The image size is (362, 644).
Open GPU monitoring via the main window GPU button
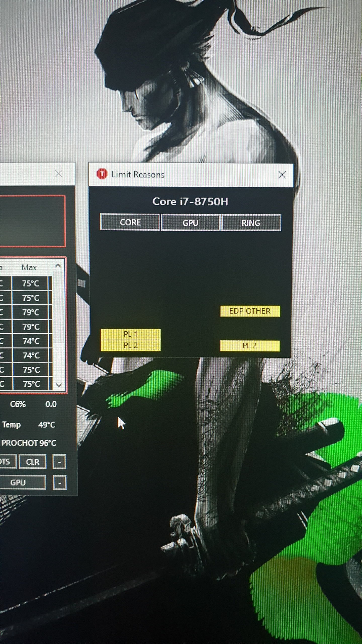(x=23, y=482)
